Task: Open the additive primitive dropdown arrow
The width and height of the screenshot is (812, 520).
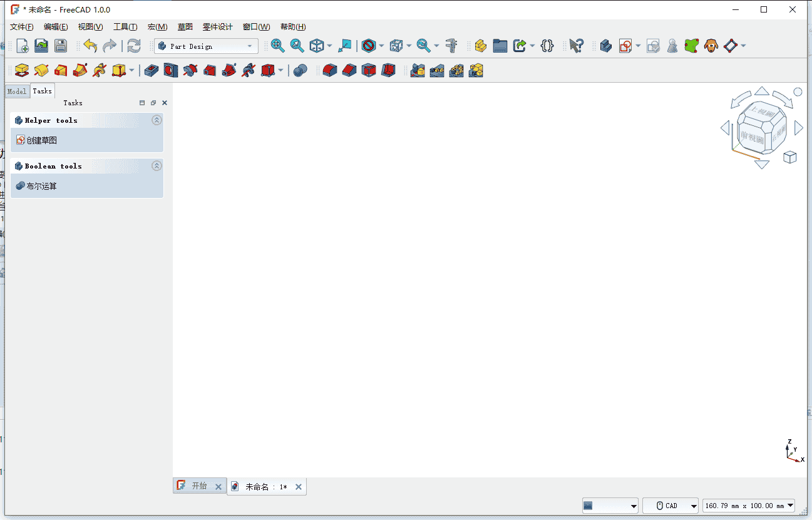Action: tap(132, 71)
